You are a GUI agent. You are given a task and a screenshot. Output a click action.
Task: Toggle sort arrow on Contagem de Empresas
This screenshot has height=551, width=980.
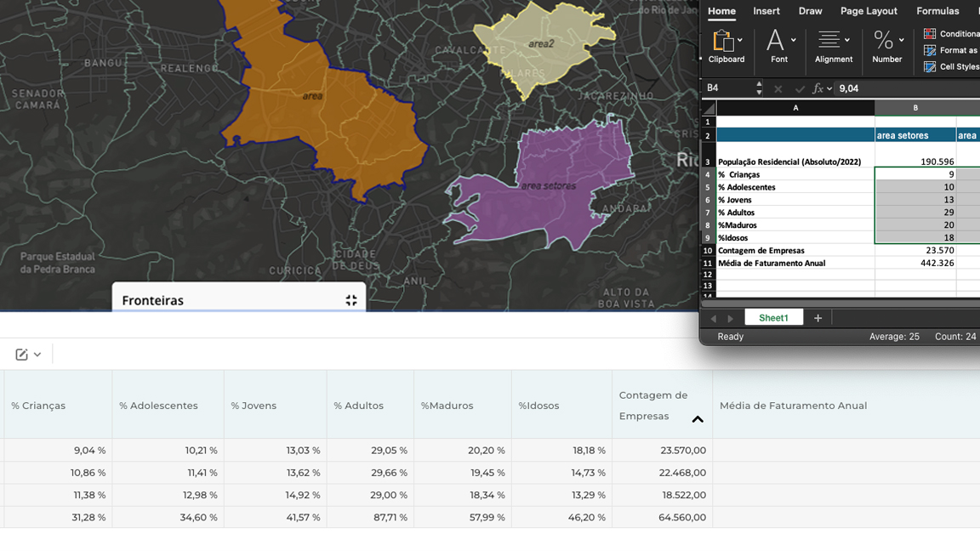(698, 419)
